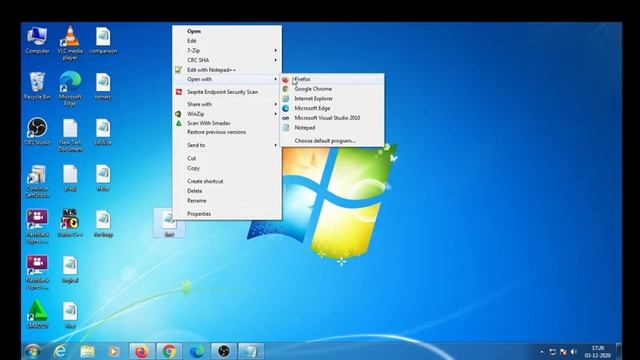
Task: Open the Windows Start button
Action: [x=32, y=351]
